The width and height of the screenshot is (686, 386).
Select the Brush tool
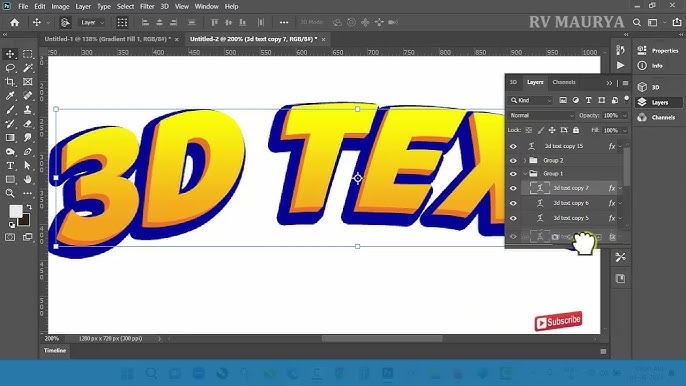[x=10, y=110]
